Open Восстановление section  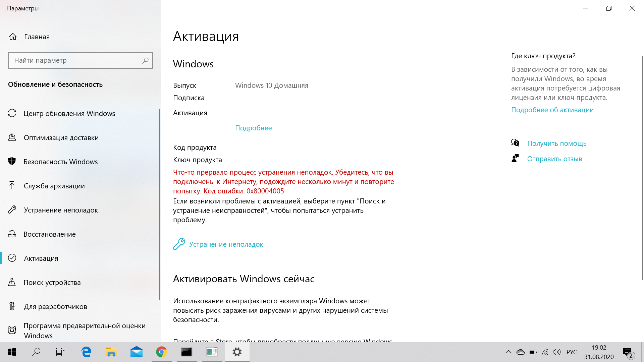click(x=50, y=234)
